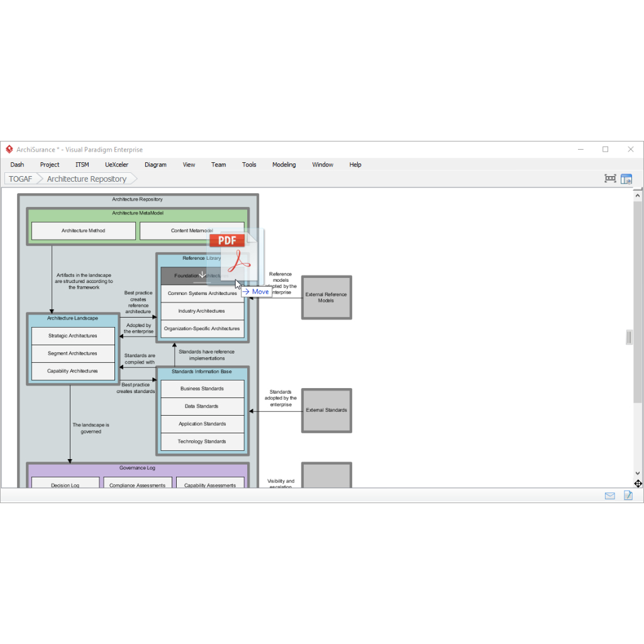Open the View menu

(189, 165)
